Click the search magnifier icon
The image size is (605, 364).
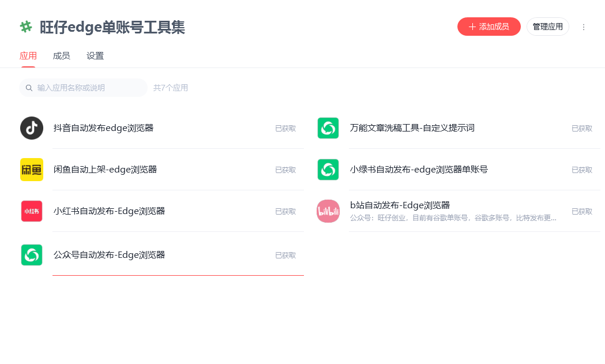tap(29, 88)
